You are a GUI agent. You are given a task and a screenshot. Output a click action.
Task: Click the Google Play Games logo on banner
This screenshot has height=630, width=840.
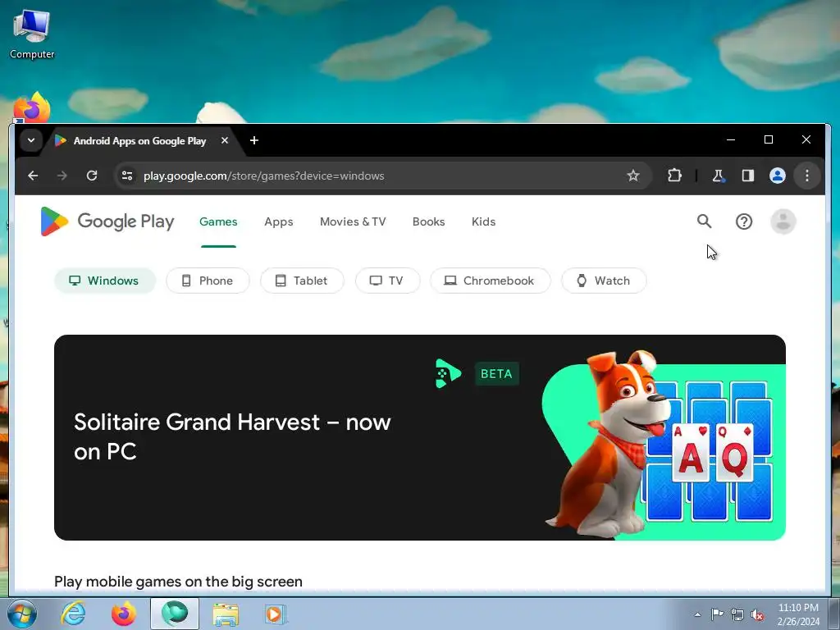pyautogui.click(x=448, y=374)
